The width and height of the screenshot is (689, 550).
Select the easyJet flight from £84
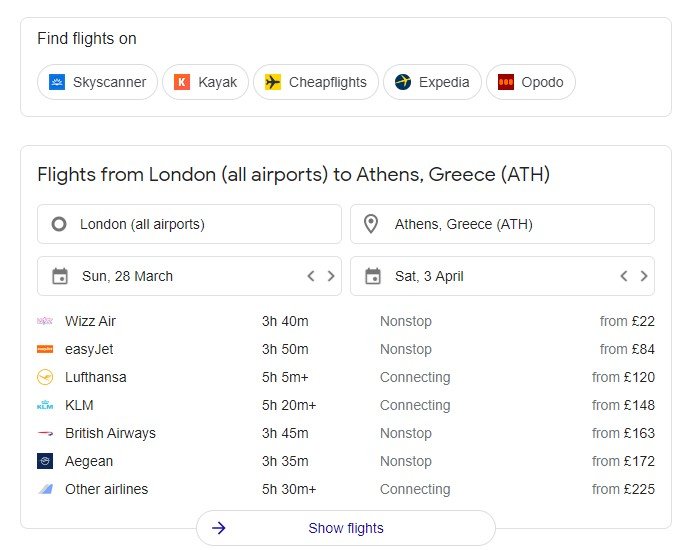coord(346,350)
